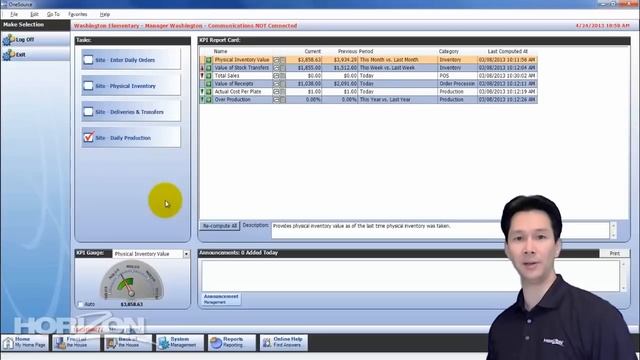The width and height of the screenshot is (640, 360).
Task: Click trend arrow on Total Sales row
Action: click(202, 76)
